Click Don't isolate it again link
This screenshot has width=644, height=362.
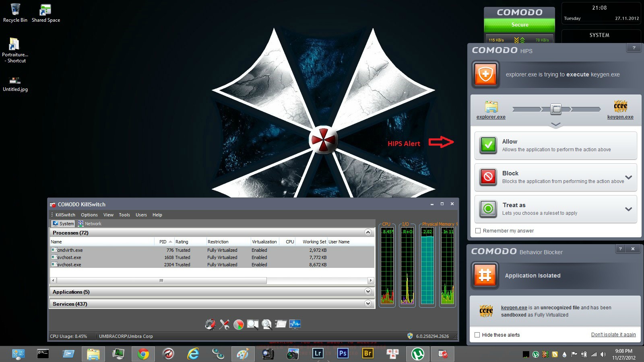[x=613, y=335]
